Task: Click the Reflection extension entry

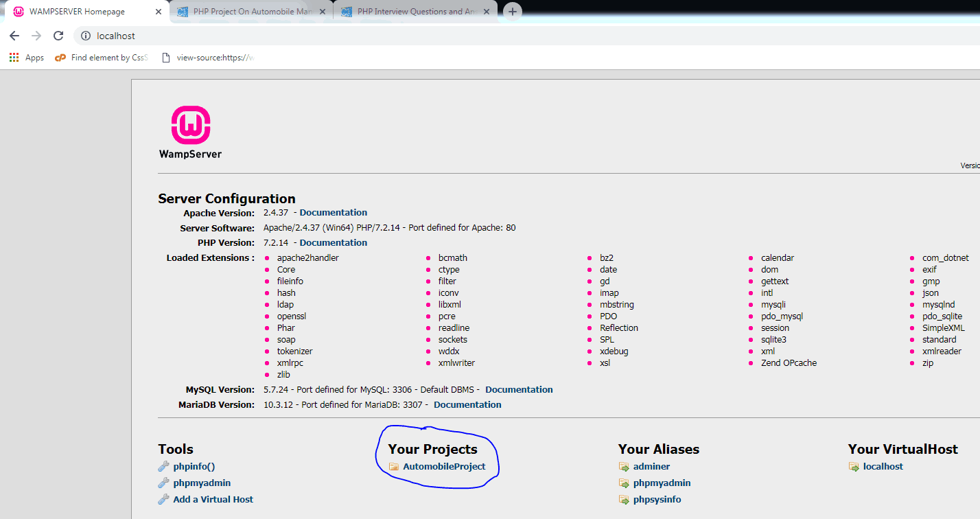Action: point(619,328)
